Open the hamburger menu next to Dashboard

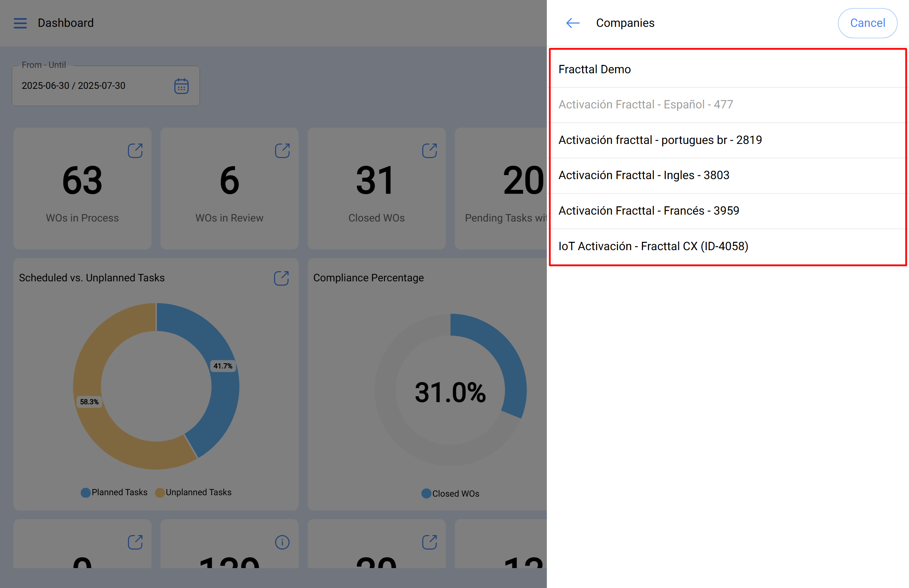coord(20,23)
